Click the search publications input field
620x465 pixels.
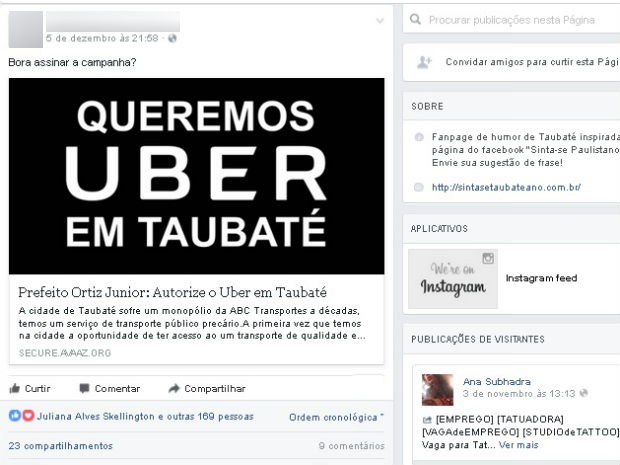point(514,20)
